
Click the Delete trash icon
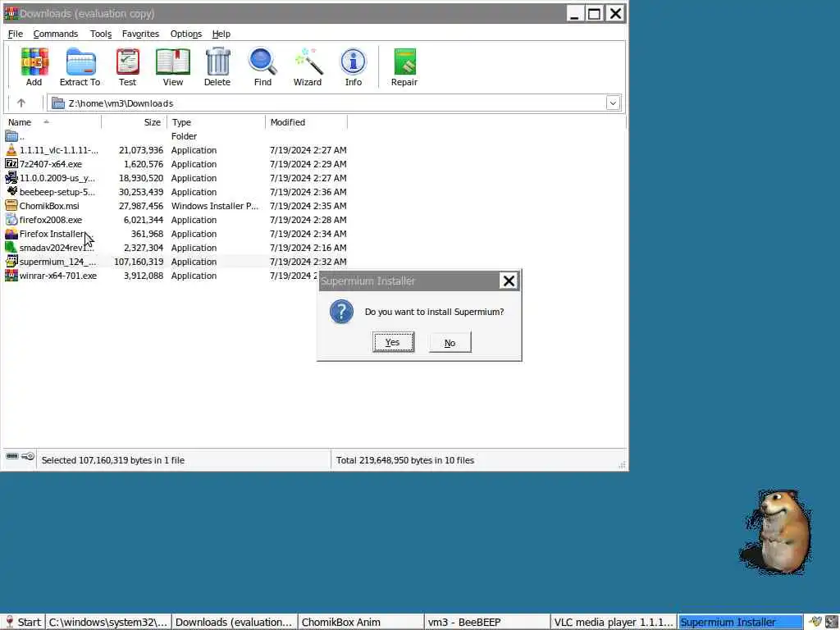pyautogui.click(x=217, y=66)
